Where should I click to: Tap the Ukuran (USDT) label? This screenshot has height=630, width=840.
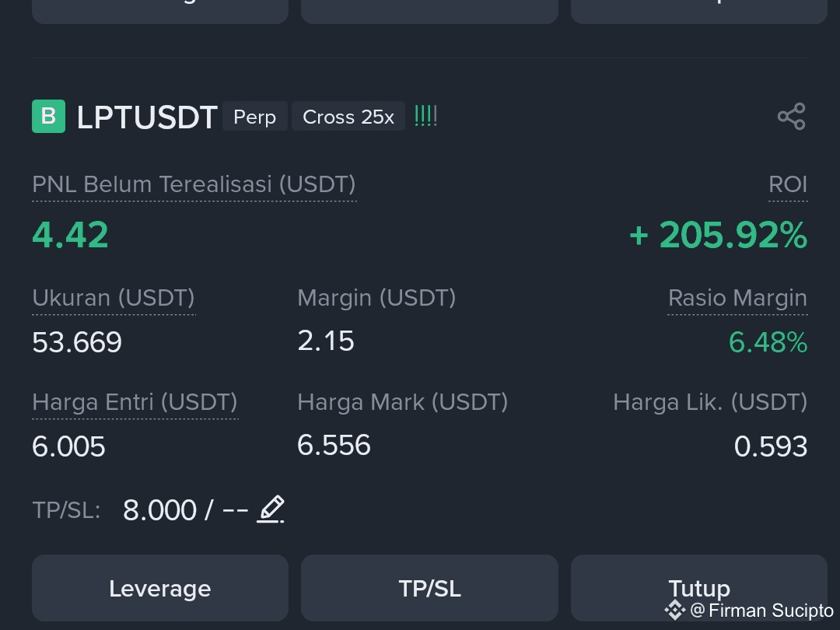coord(114,298)
